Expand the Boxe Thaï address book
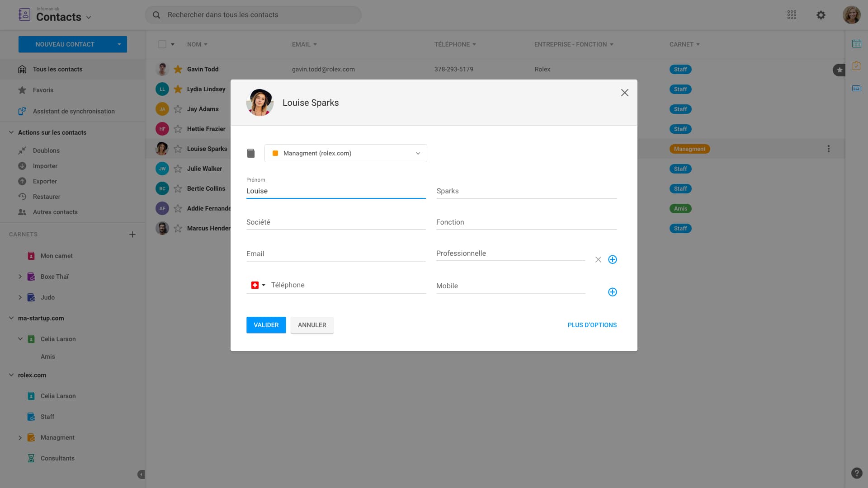868x488 pixels. (x=20, y=277)
